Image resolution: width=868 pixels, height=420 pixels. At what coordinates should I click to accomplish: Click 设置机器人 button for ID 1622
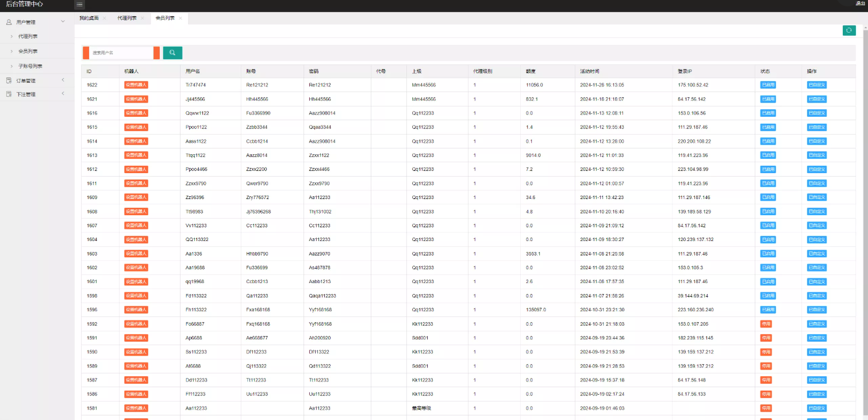136,85
